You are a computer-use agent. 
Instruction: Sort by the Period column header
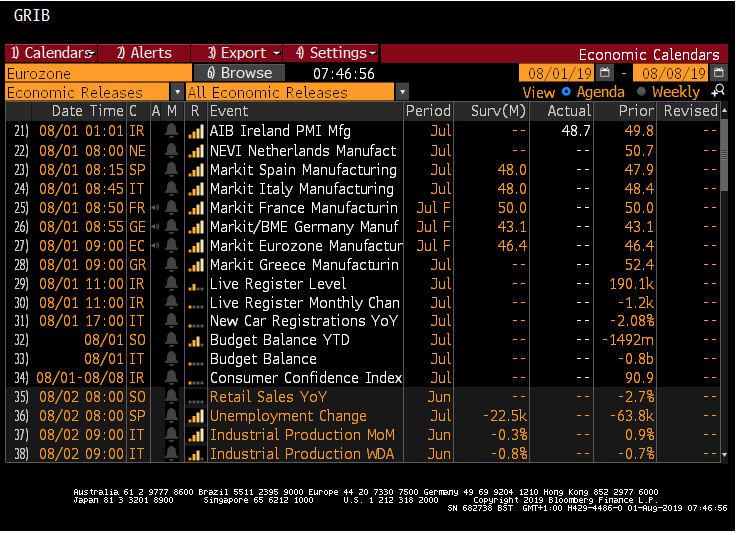pos(428,111)
